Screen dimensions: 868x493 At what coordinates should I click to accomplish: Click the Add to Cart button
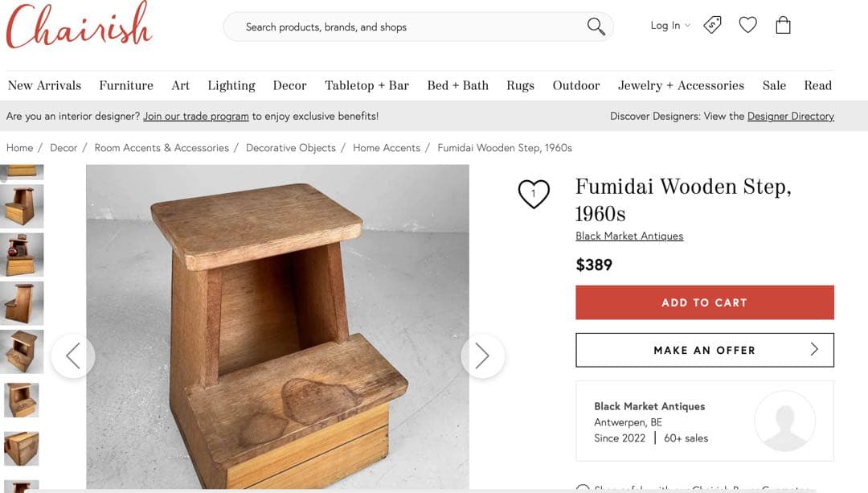pos(704,302)
